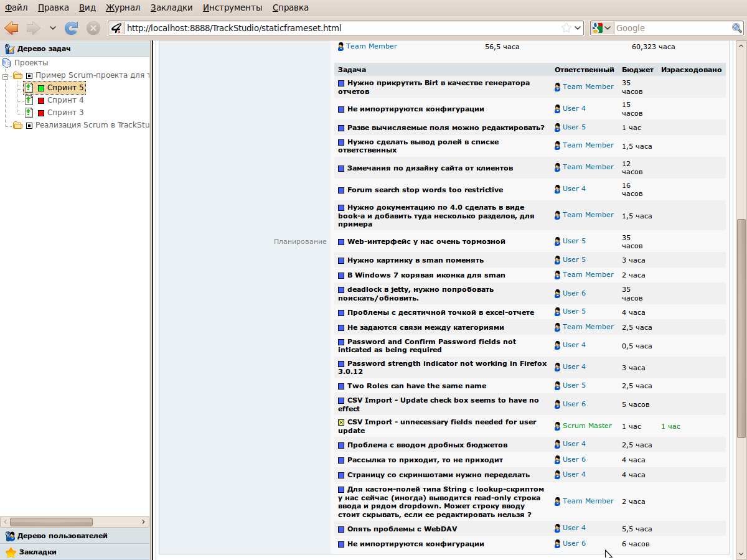This screenshot has width=747, height=560.
Task: Click the user icon beside Scrum Master
Action: pos(558,426)
